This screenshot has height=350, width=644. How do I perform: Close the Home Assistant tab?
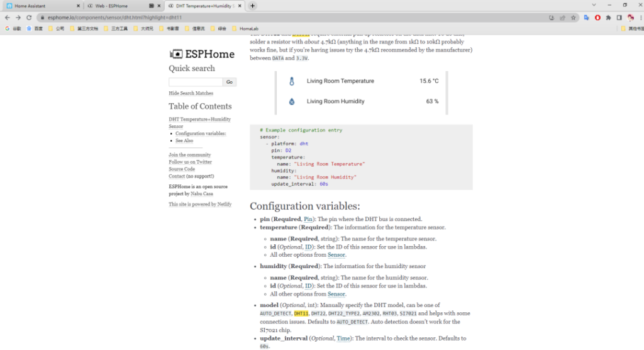(x=78, y=6)
